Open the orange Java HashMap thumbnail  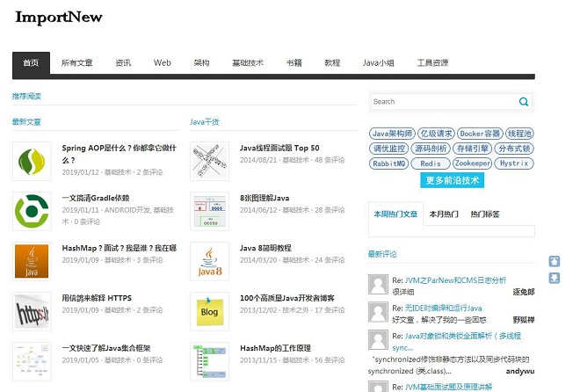32,261
